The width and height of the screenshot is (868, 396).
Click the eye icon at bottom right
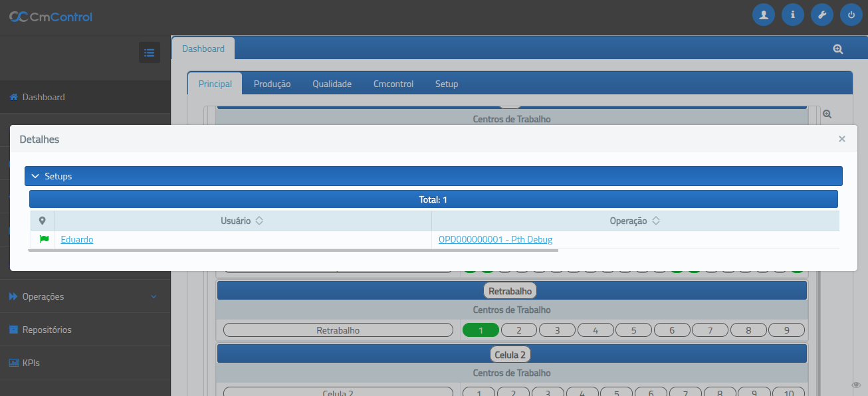[x=857, y=385]
